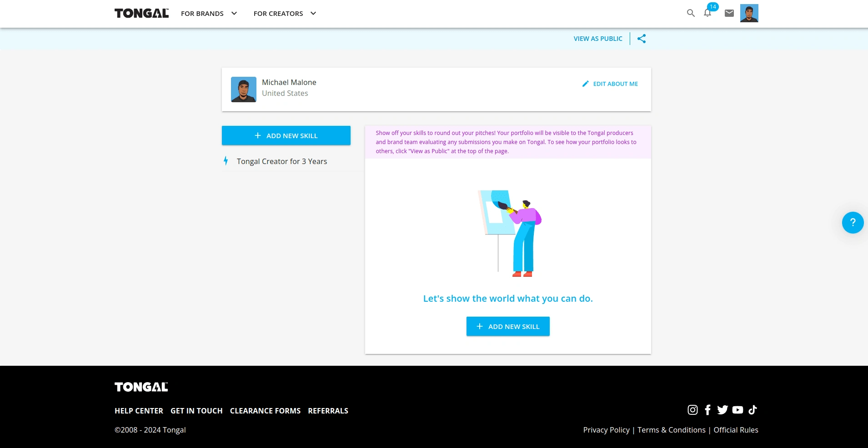Click the Michael Malone name text
Screen dimensions: 868x448
point(289,82)
